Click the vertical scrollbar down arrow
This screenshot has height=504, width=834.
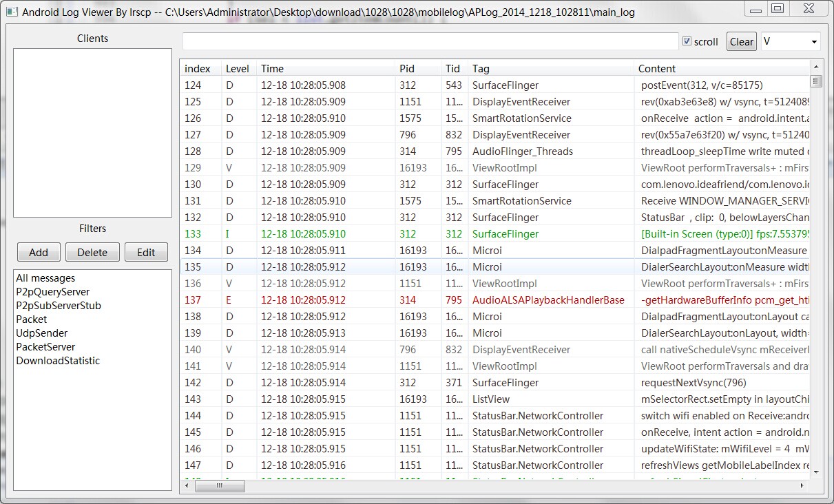click(x=816, y=472)
